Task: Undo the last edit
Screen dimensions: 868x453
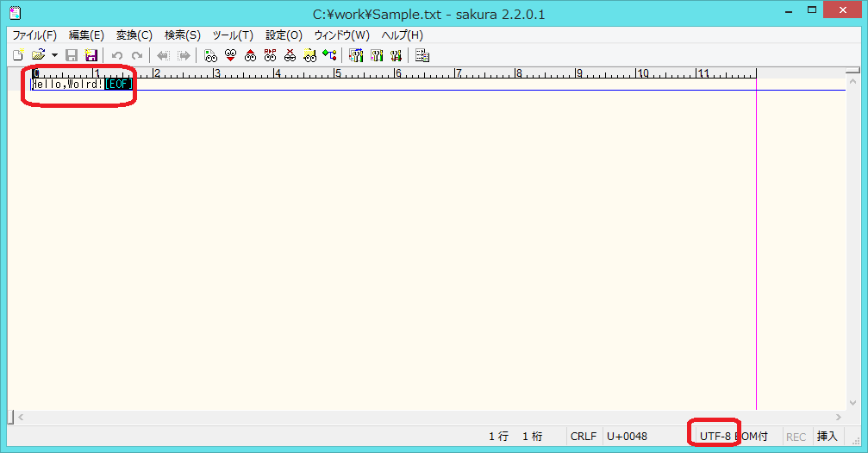Action: click(117, 55)
